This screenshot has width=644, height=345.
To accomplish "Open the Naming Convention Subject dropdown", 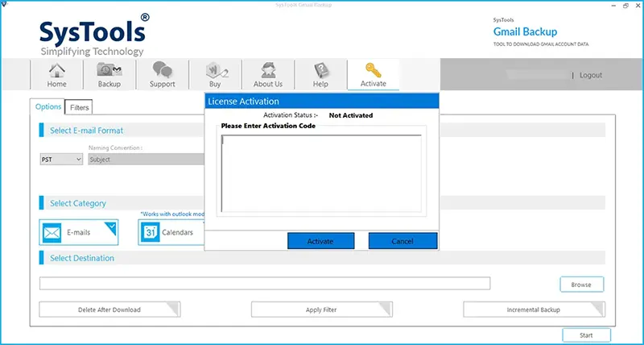I will [x=147, y=160].
